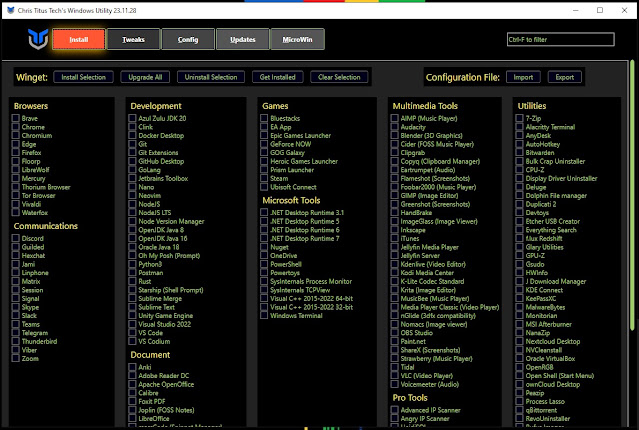Tick the Powertoys checkbox
This screenshot has width=639, height=430.
tap(264, 273)
